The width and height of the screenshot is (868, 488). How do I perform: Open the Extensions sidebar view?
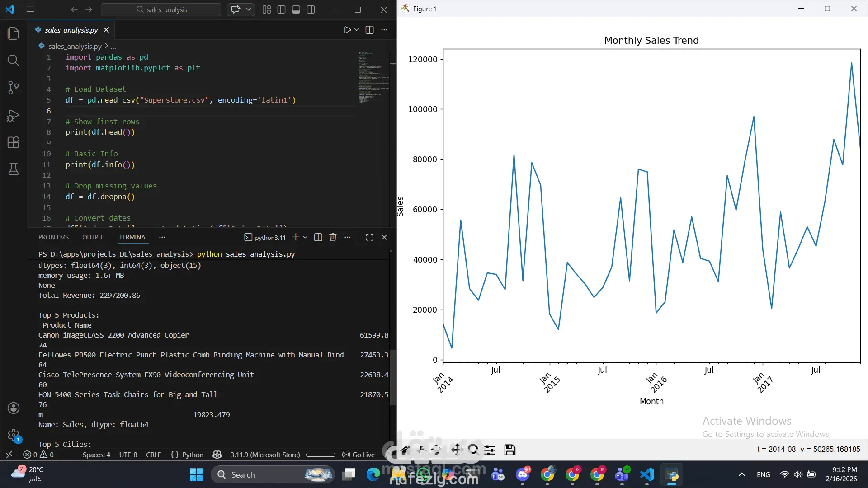[x=14, y=142]
